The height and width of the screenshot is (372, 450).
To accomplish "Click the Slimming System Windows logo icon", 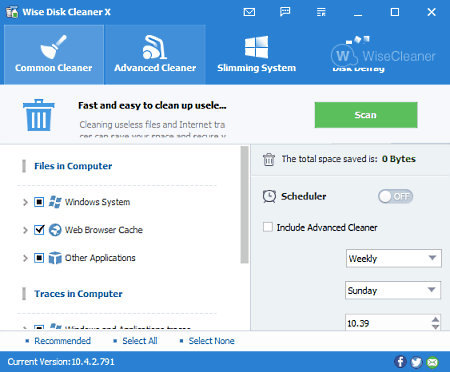I will click(x=256, y=47).
